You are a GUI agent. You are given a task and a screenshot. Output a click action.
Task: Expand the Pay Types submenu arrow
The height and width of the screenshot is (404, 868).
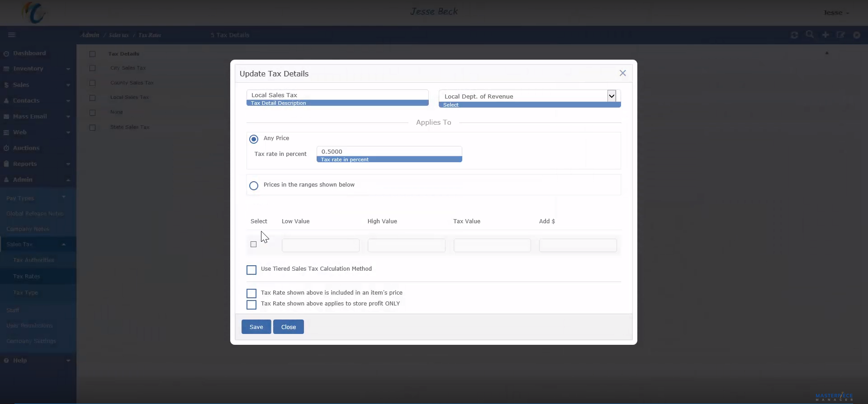(64, 197)
